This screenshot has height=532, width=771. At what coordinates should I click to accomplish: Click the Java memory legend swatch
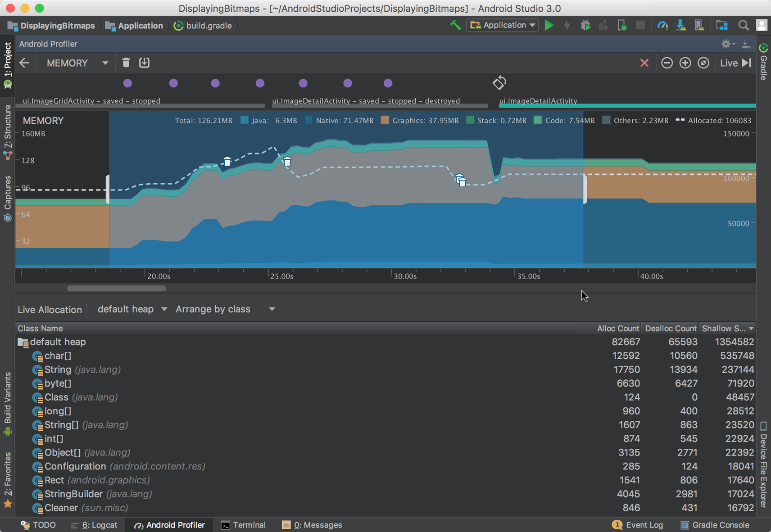[244, 120]
